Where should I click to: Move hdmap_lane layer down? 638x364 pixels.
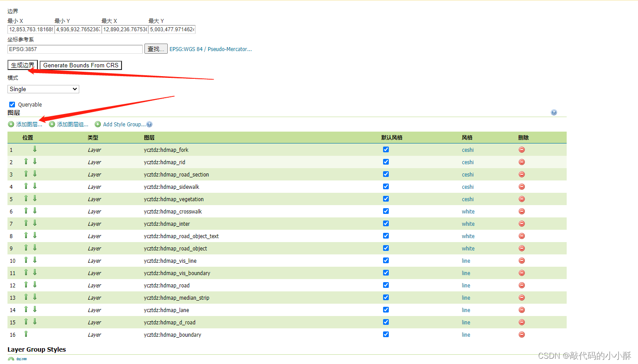tap(35, 309)
